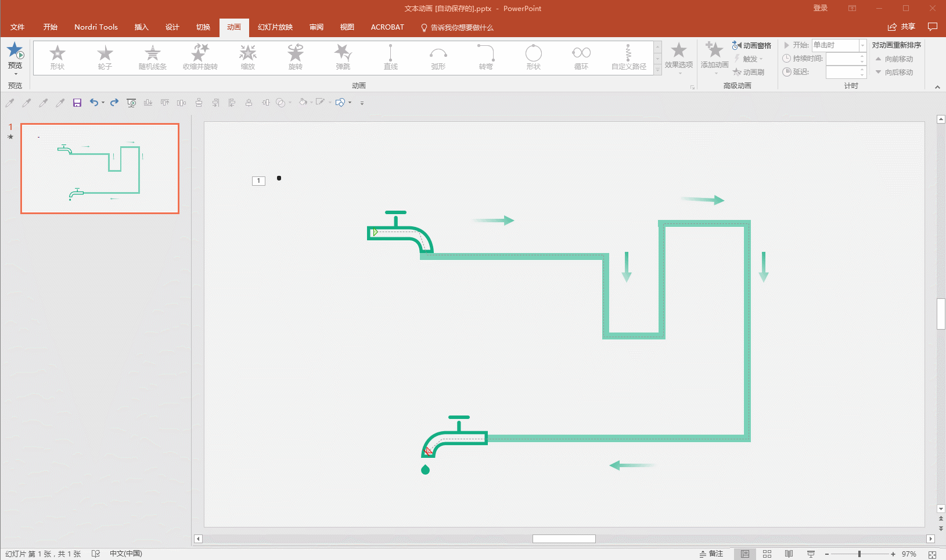Toggle normal view in status bar
The width and height of the screenshot is (946, 560).
pos(744,554)
